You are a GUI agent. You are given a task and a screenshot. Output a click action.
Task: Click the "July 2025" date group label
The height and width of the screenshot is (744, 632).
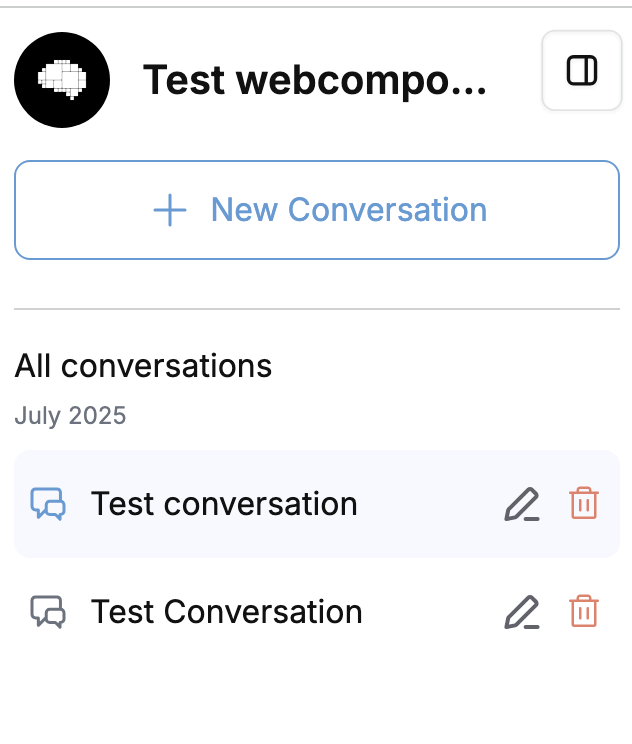click(70, 415)
